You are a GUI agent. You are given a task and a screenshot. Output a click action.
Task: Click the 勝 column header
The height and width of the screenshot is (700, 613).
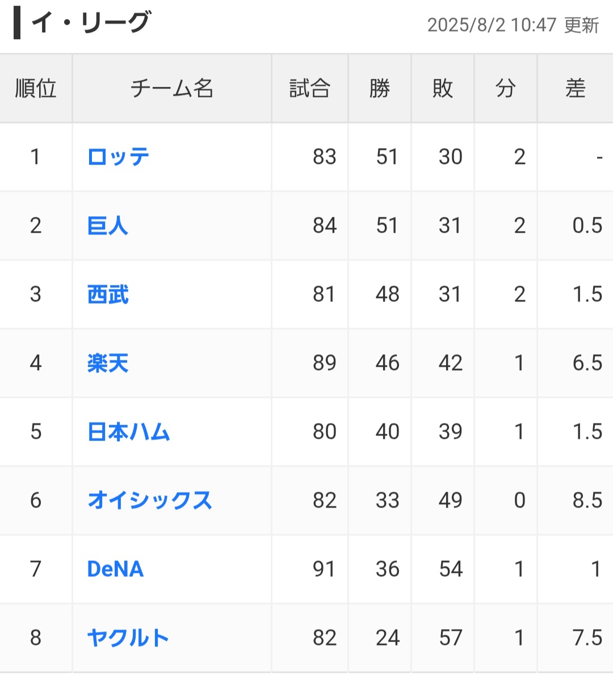click(379, 89)
